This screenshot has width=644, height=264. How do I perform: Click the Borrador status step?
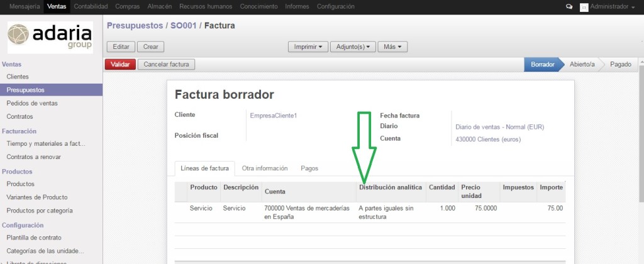pos(542,65)
